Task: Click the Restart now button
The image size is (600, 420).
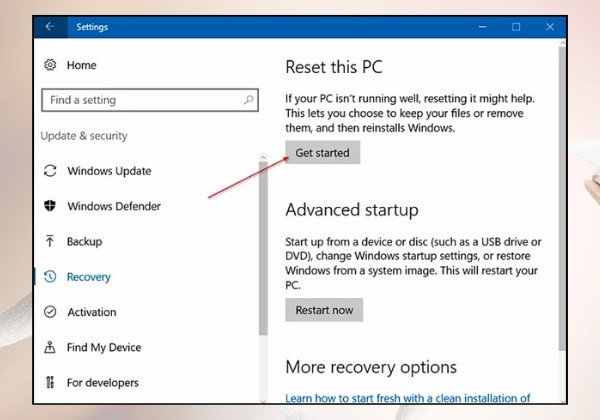Action: point(324,310)
